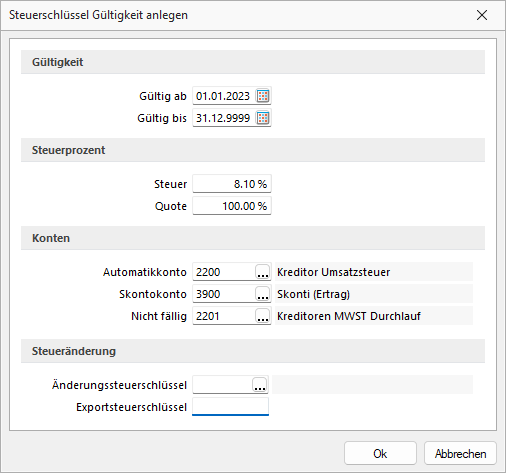This screenshot has width=506, height=473.
Task: Click the empty Änderungssteuerschlüssel field
Action: tap(222, 385)
